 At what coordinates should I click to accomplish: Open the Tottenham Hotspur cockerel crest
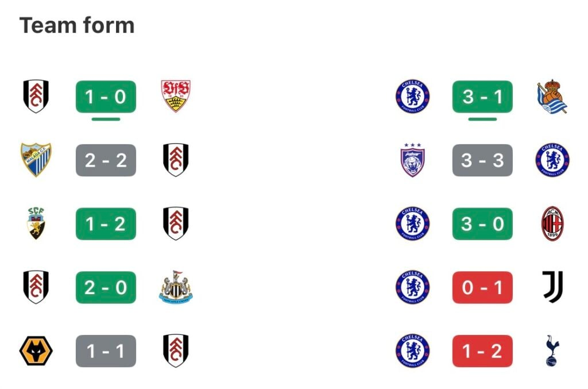click(x=552, y=351)
